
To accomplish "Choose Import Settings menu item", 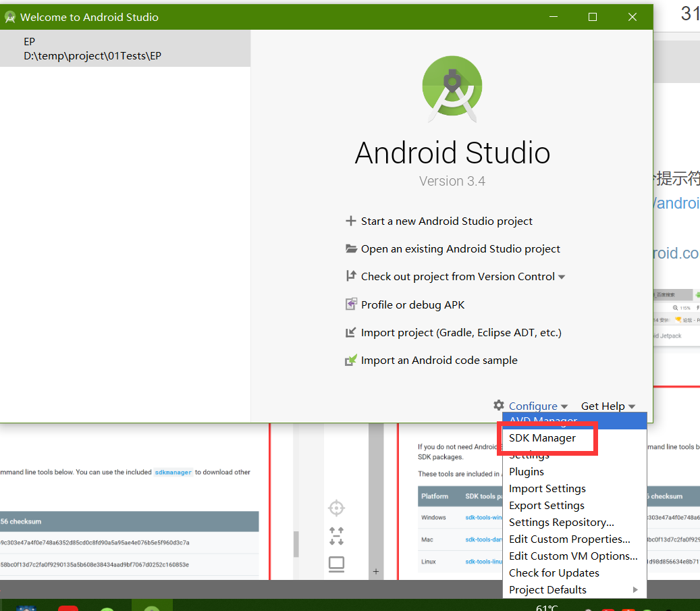I will coord(574,489).
